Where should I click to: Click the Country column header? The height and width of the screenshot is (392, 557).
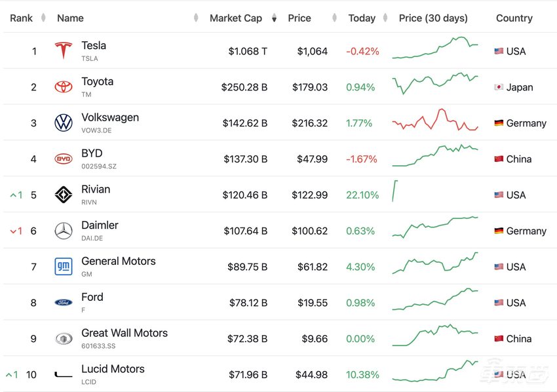pos(514,18)
